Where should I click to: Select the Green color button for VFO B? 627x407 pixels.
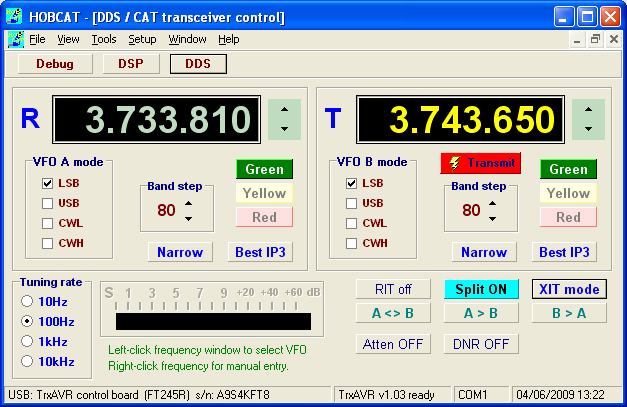[x=568, y=169]
